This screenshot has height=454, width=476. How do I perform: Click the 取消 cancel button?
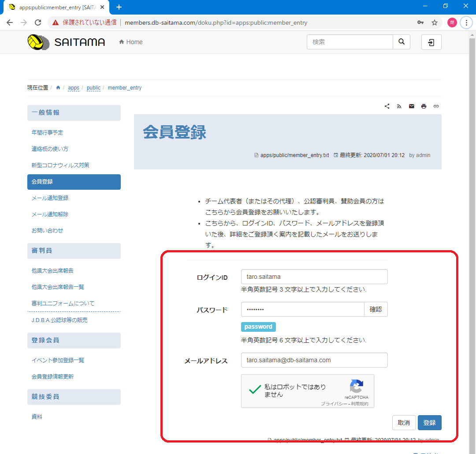pyautogui.click(x=404, y=423)
